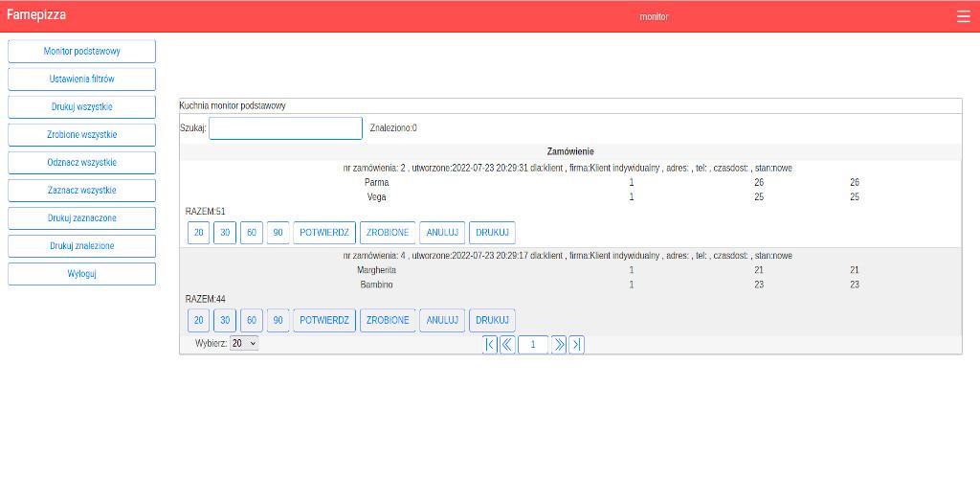This screenshot has height=479, width=980.
Task: Choose Zaznacz wszystkie in sidebar
Action: [82, 191]
